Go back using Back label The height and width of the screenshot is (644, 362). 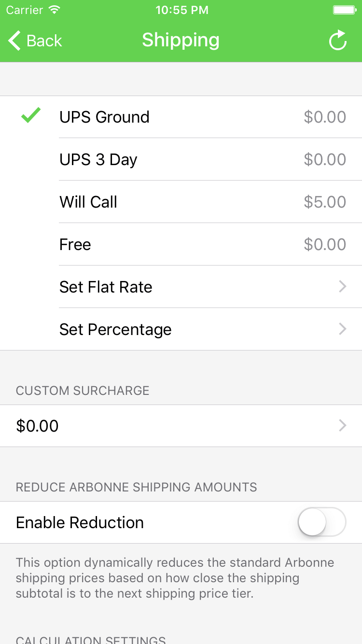pos(44,41)
